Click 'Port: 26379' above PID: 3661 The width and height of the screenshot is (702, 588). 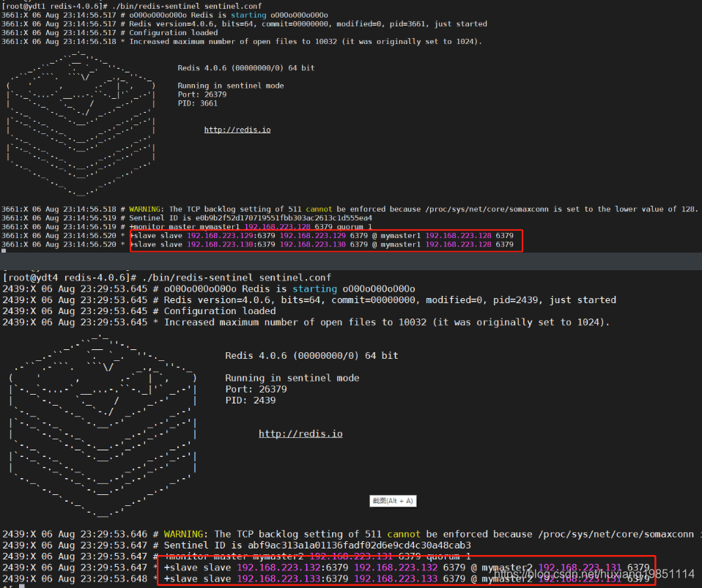[x=202, y=94]
